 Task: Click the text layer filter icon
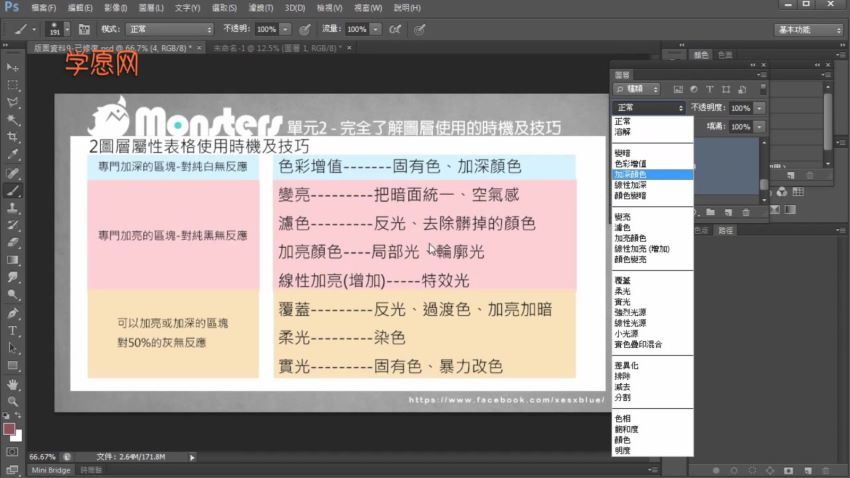click(x=708, y=89)
